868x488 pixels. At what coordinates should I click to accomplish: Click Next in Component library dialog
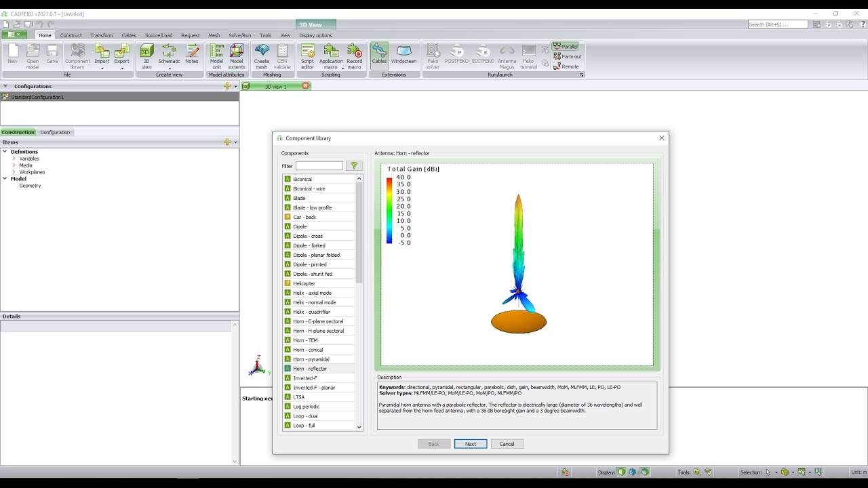coord(471,444)
